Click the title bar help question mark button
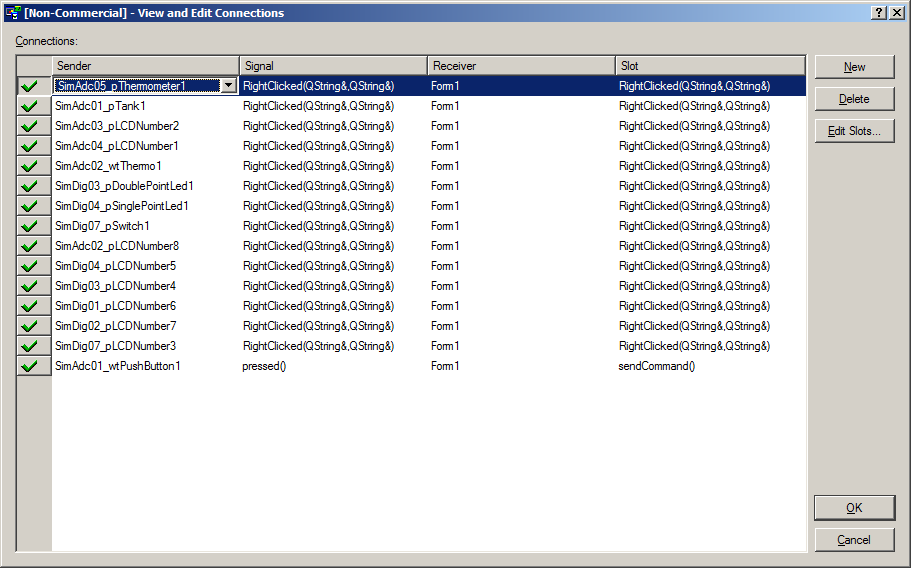This screenshot has width=911, height=568. point(878,12)
